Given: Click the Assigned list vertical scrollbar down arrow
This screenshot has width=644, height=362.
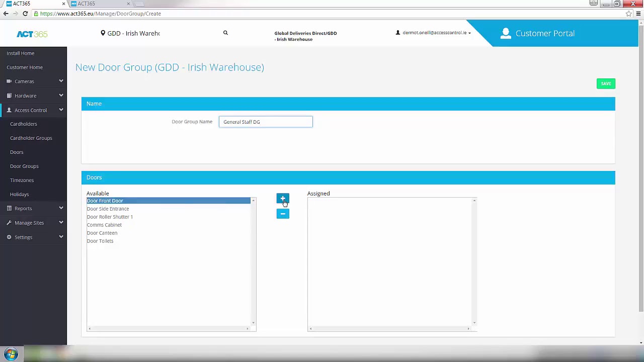Looking at the screenshot, I should tap(474, 323).
